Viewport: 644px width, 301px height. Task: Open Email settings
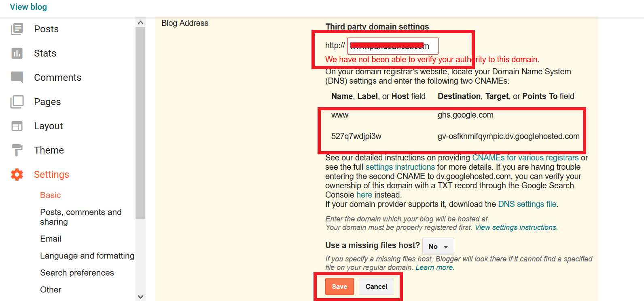[x=51, y=239]
